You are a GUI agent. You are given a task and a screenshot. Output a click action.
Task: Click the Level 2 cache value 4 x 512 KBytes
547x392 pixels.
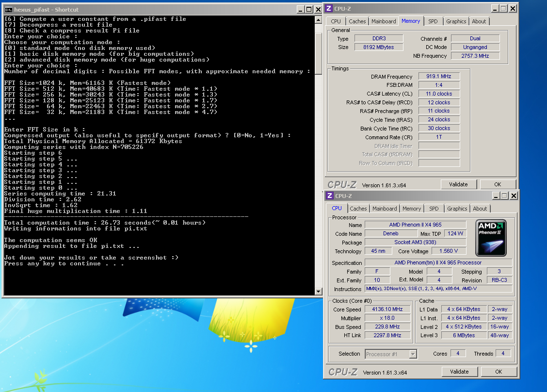[464, 327]
